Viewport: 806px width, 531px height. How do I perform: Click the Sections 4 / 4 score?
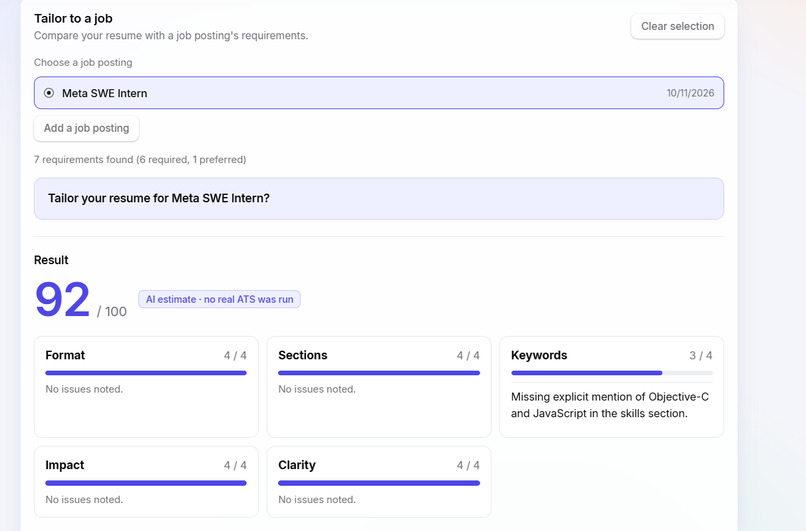(x=468, y=355)
